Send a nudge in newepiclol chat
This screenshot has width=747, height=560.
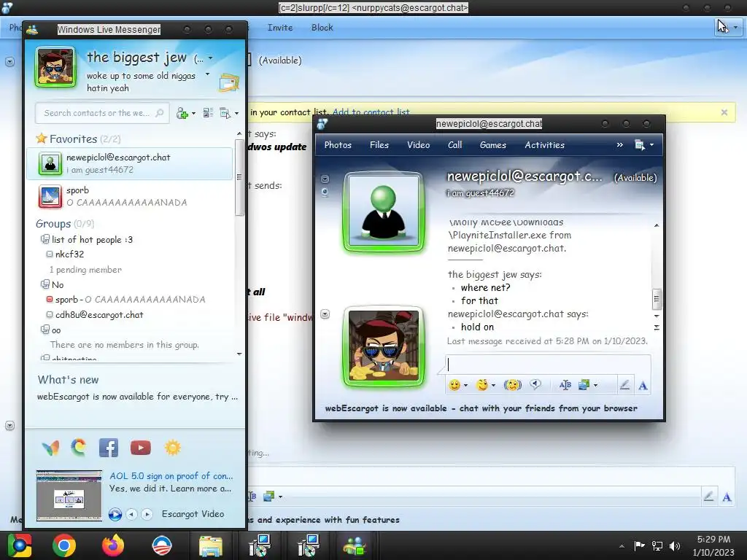pos(513,385)
